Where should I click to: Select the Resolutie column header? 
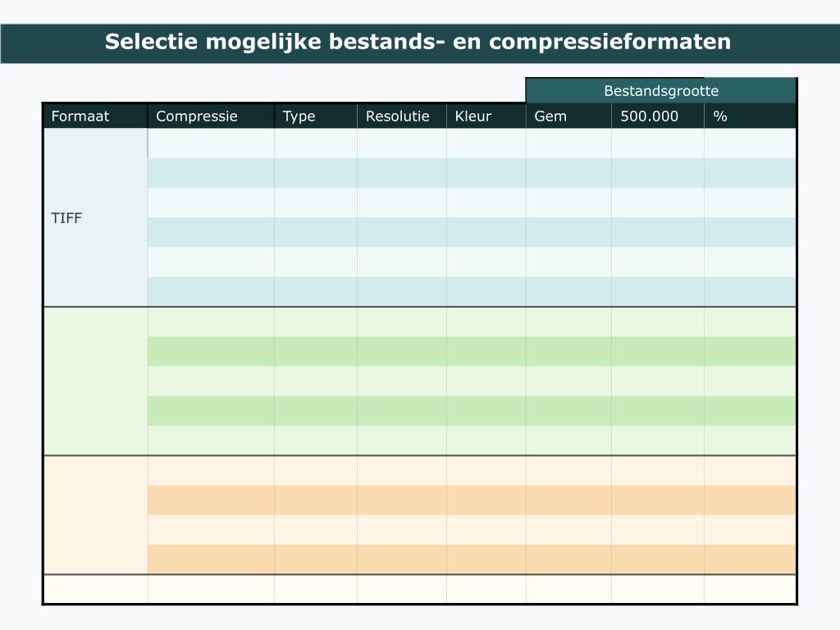402,116
